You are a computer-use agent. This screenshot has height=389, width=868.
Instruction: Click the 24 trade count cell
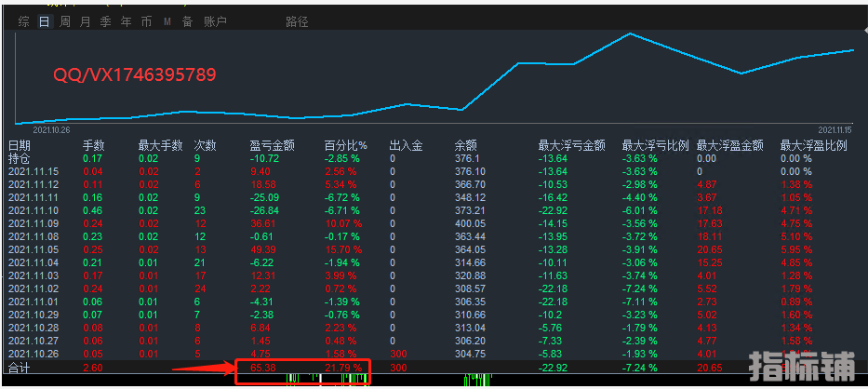tap(199, 288)
